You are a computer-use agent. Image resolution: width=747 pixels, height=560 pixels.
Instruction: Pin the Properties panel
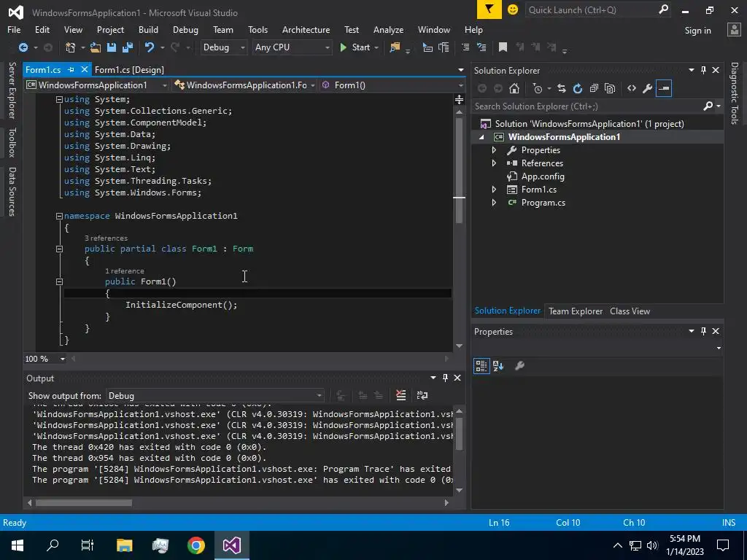click(704, 331)
